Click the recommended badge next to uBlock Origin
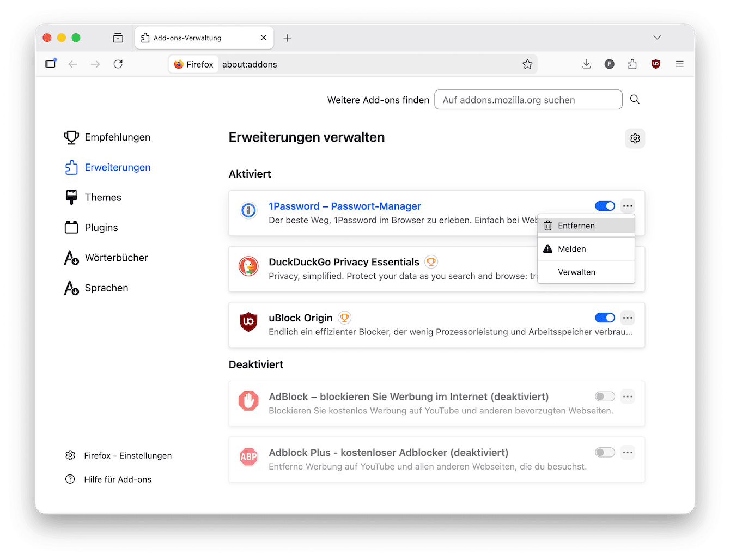 click(344, 318)
